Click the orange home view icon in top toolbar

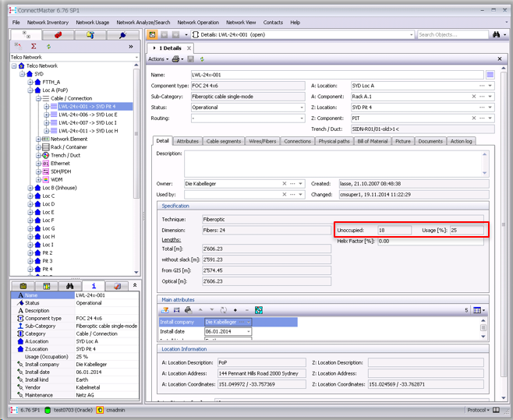point(152,34)
